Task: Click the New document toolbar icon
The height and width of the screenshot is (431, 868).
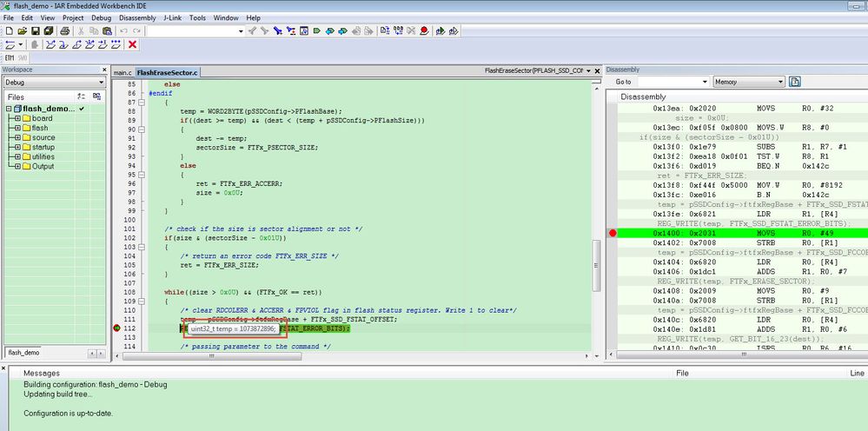Action: (9, 31)
